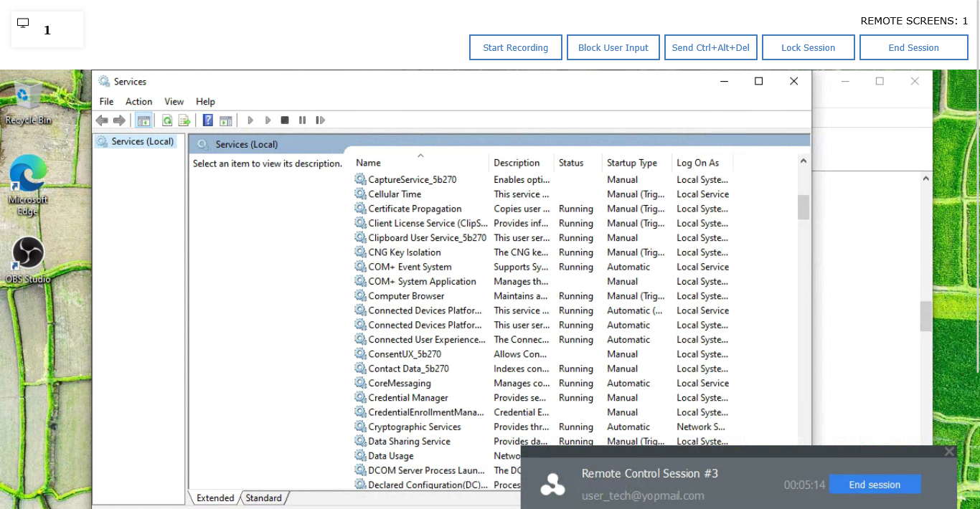Viewport: 980px width, 509px height.
Task: Click the Pause Service toolbar icon
Action: [x=302, y=120]
